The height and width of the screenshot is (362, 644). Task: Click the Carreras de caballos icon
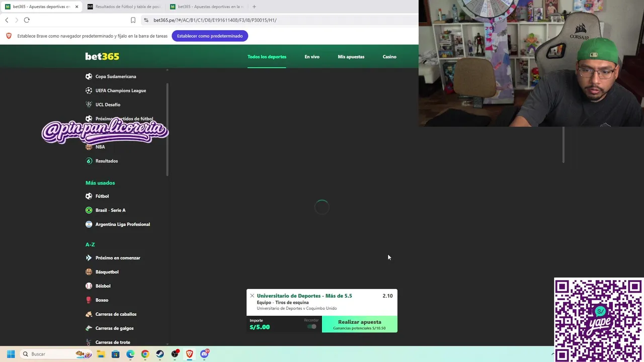tap(89, 314)
